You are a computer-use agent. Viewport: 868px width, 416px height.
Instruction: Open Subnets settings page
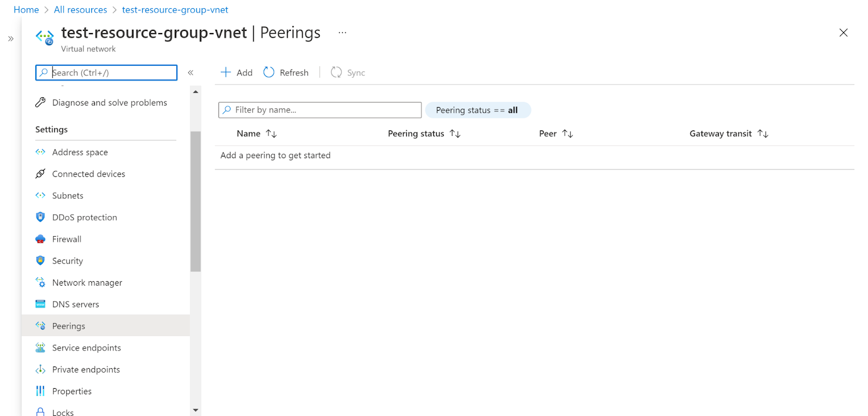[x=68, y=196]
